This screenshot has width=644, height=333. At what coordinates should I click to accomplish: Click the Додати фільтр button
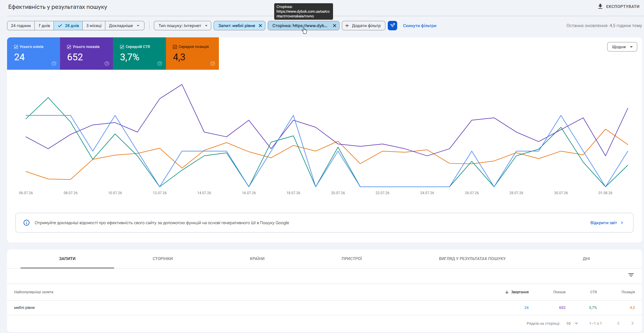tap(364, 26)
